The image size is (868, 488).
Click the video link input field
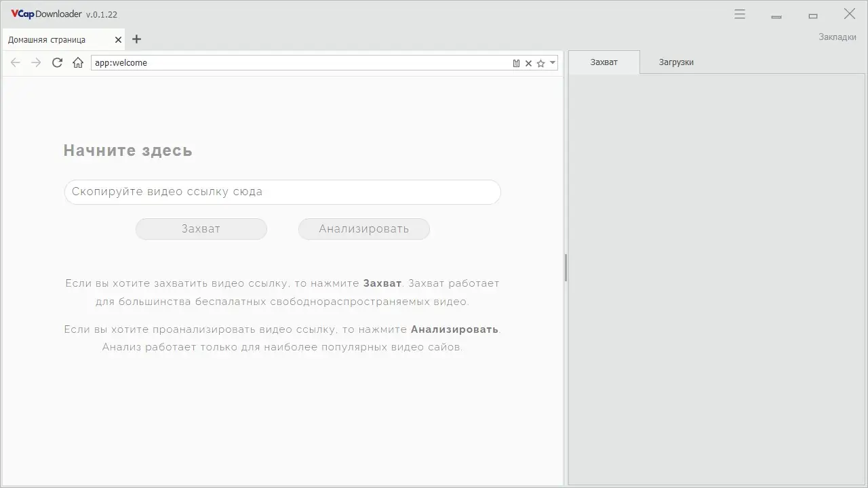[282, 192]
